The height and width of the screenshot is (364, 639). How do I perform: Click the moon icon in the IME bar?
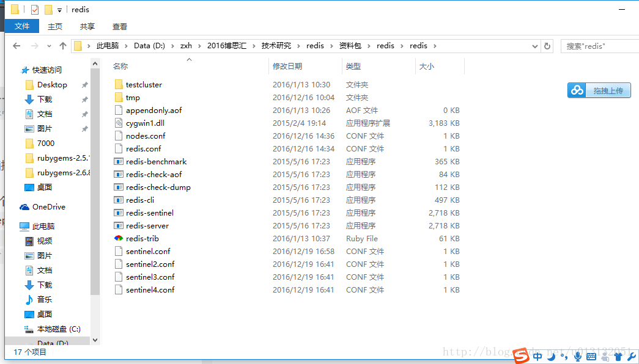(x=551, y=357)
